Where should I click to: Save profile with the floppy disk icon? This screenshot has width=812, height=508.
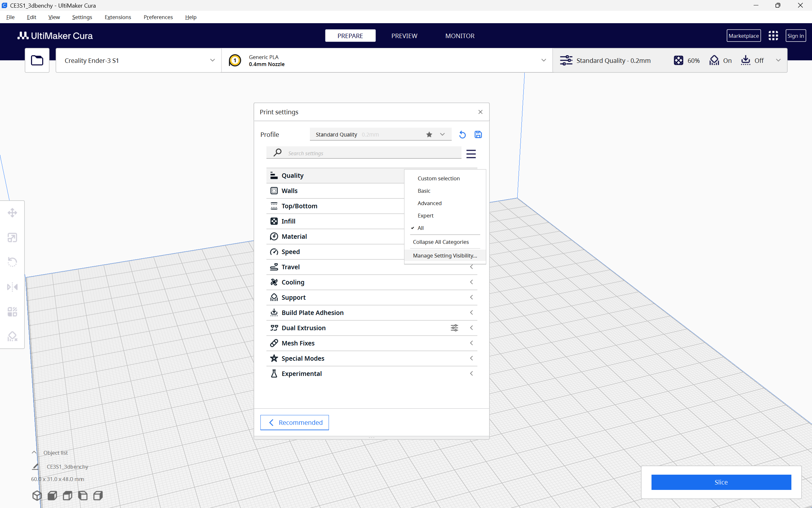[478, 135]
